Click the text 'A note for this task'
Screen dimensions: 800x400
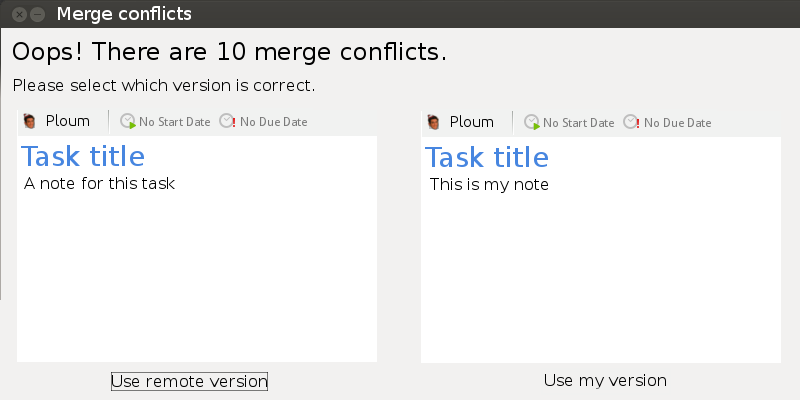[x=100, y=184]
